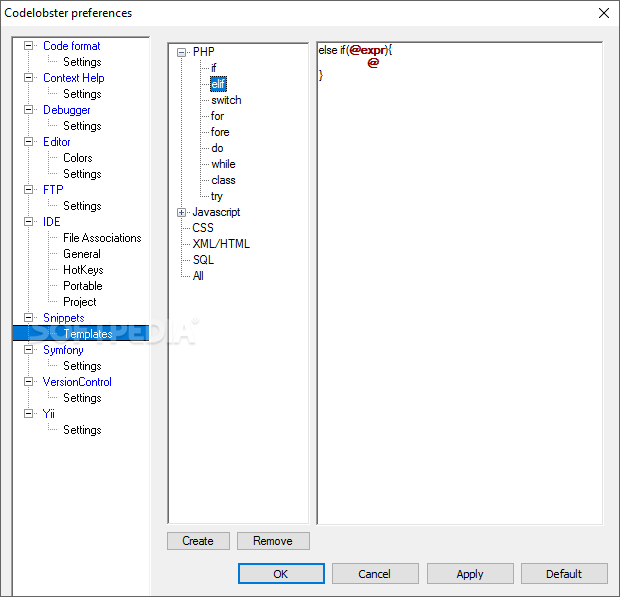620x597 pixels.
Task: Select the All template group
Action: point(198,276)
